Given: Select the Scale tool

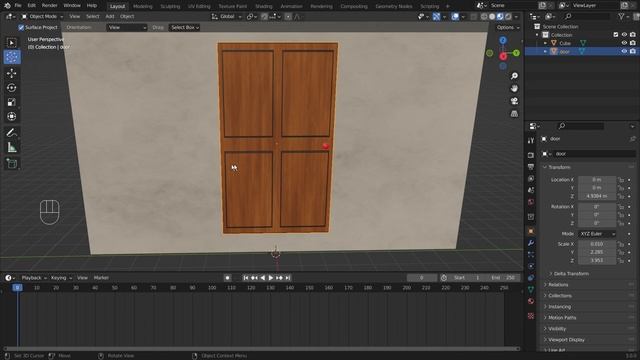Looking at the screenshot, I should point(11,102).
